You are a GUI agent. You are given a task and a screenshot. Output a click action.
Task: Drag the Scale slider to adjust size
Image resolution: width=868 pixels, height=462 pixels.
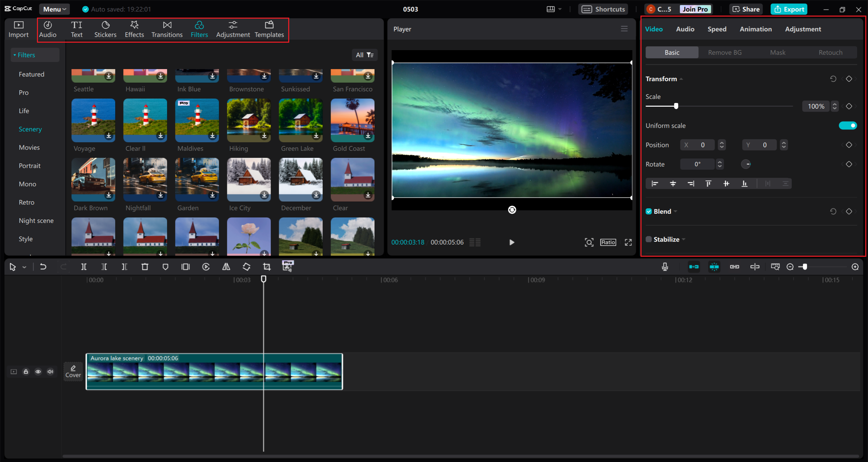coord(676,106)
